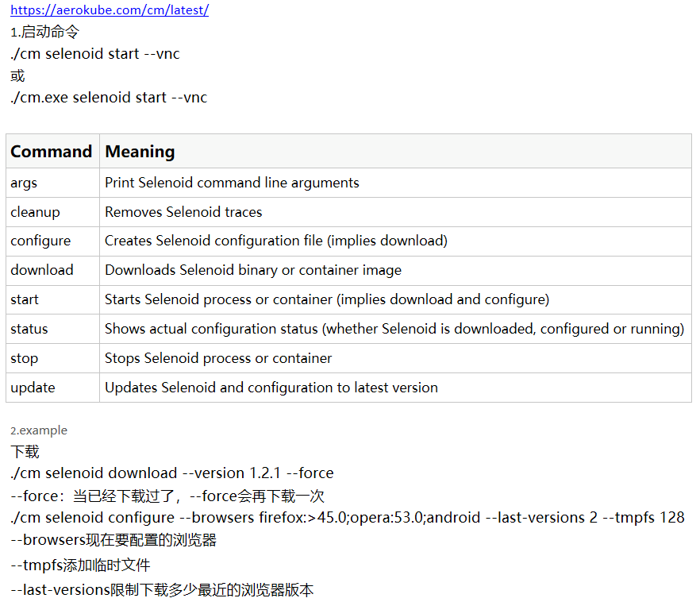Click the 'Command' table header

[52, 152]
